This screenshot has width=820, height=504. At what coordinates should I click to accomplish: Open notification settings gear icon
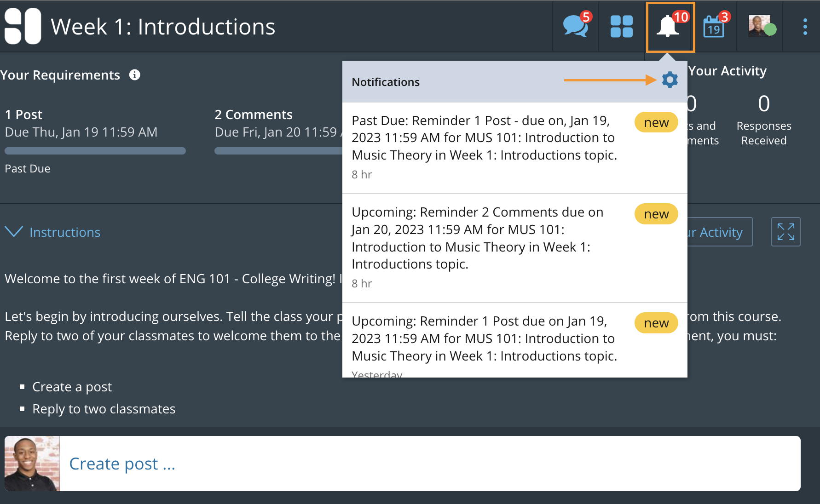click(x=670, y=80)
